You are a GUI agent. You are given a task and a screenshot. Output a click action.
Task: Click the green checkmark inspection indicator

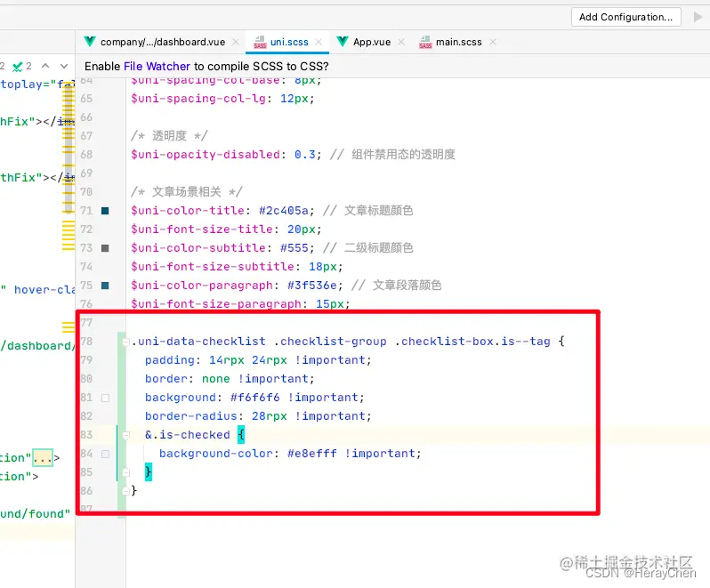coord(17,67)
